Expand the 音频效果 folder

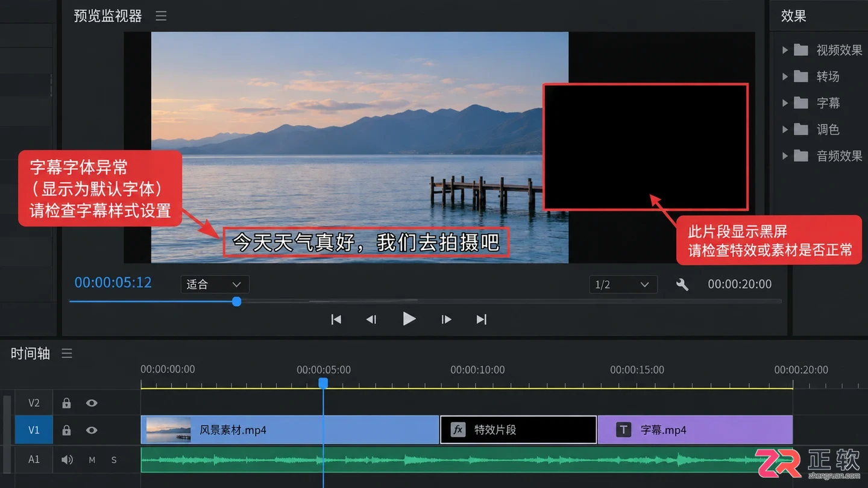point(785,156)
